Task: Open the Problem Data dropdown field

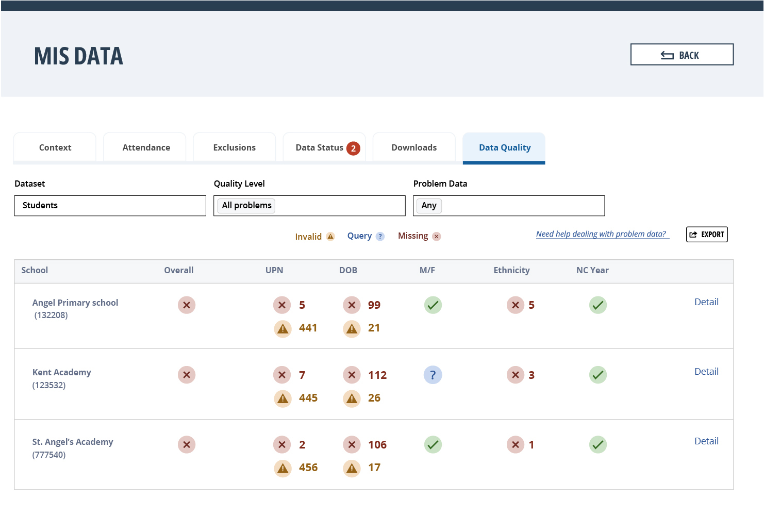Action: (509, 206)
